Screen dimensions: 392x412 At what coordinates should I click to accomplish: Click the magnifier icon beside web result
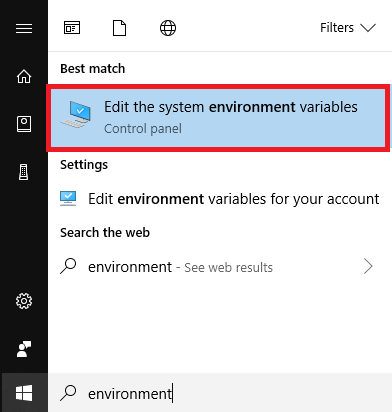[x=68, y=267]
